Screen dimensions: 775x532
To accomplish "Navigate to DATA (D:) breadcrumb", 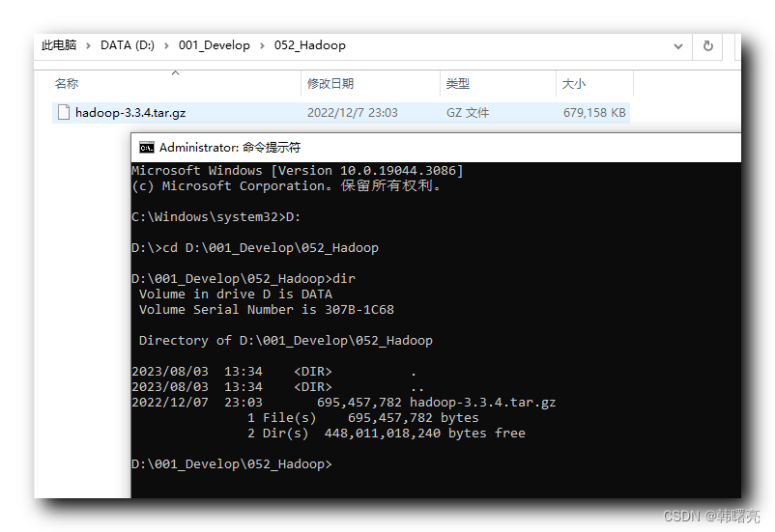I will coord(128,45).
